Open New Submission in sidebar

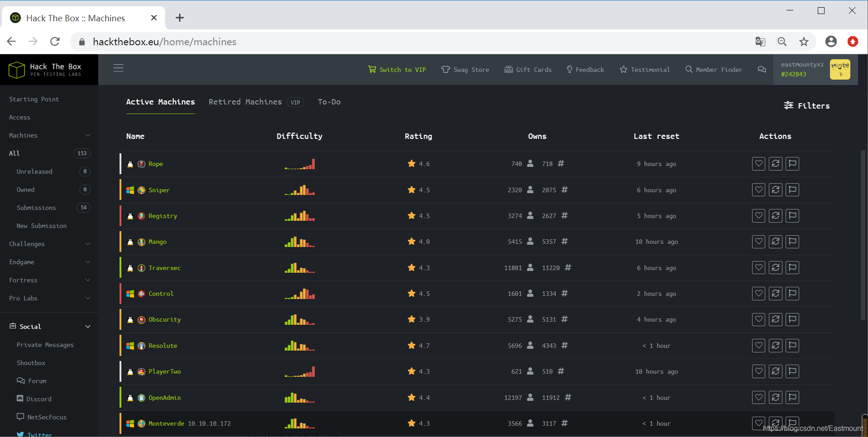point(42,226)
